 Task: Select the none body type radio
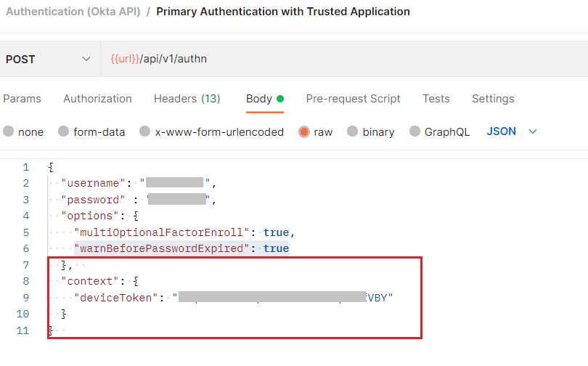click(9, 132)
